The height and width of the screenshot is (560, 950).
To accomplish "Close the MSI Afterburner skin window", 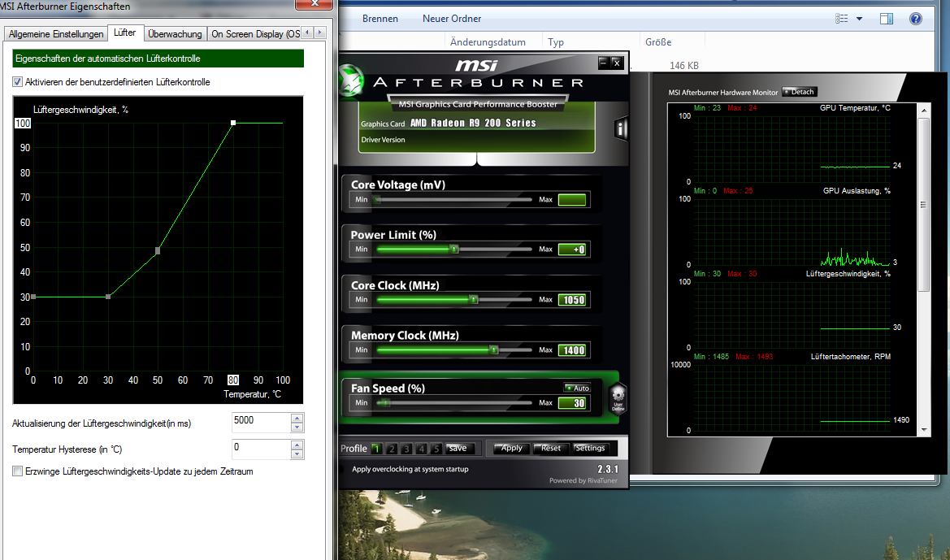I will coord(617,62).
